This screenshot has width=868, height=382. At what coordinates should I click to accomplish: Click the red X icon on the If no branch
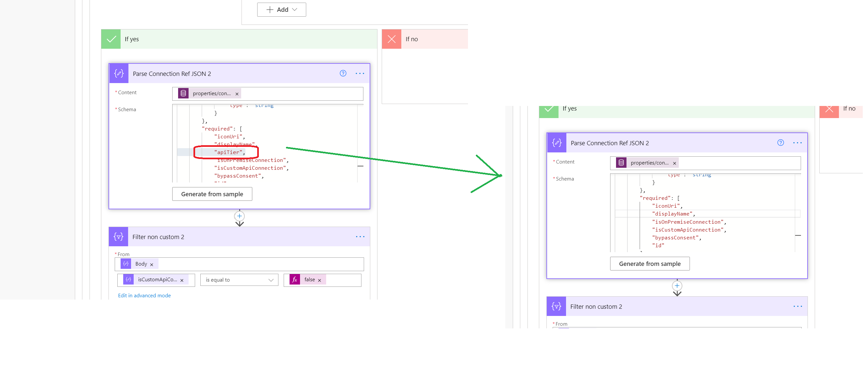tap(392, 39)
